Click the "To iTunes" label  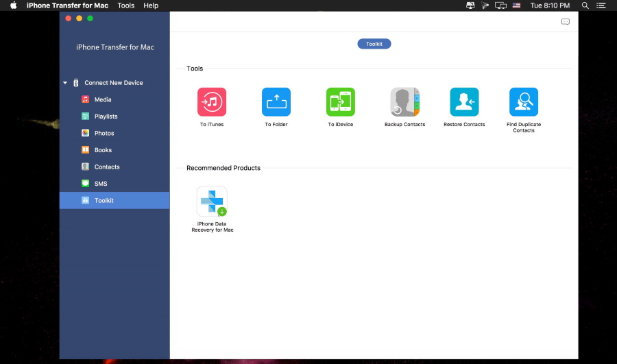(212, 124)
